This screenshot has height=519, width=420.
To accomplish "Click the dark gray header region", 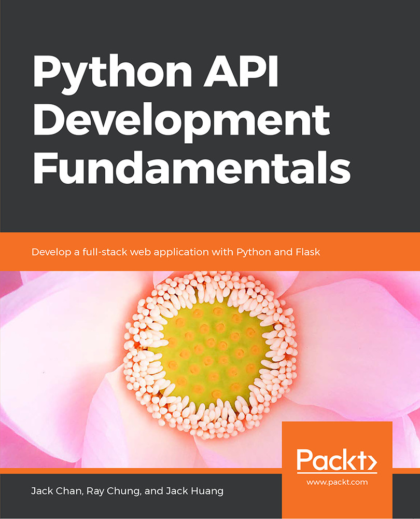I will pos(210,31).
